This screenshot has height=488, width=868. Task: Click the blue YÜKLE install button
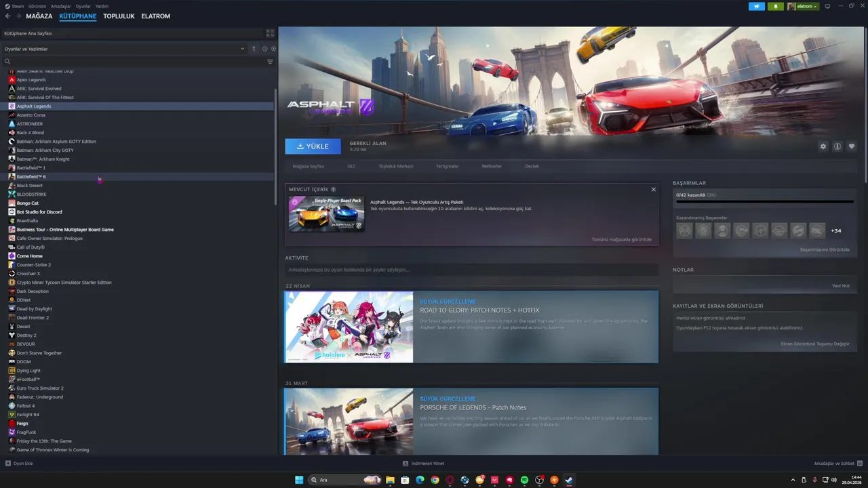coord(313,146)
